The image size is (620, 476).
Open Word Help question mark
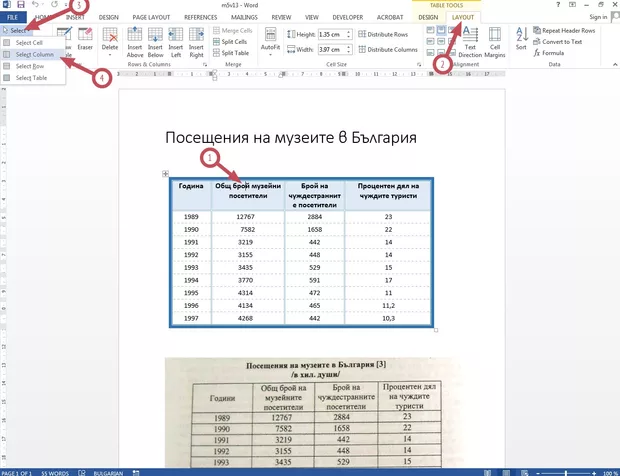coord(558,5)
